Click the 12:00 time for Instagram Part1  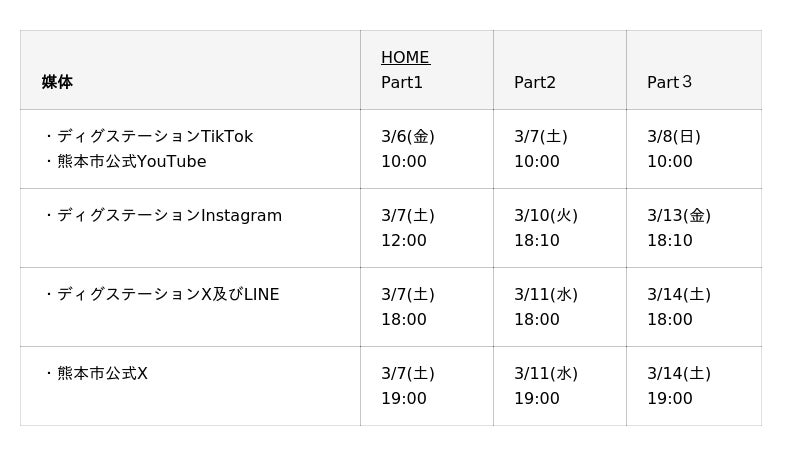click(x=404, y=241)
